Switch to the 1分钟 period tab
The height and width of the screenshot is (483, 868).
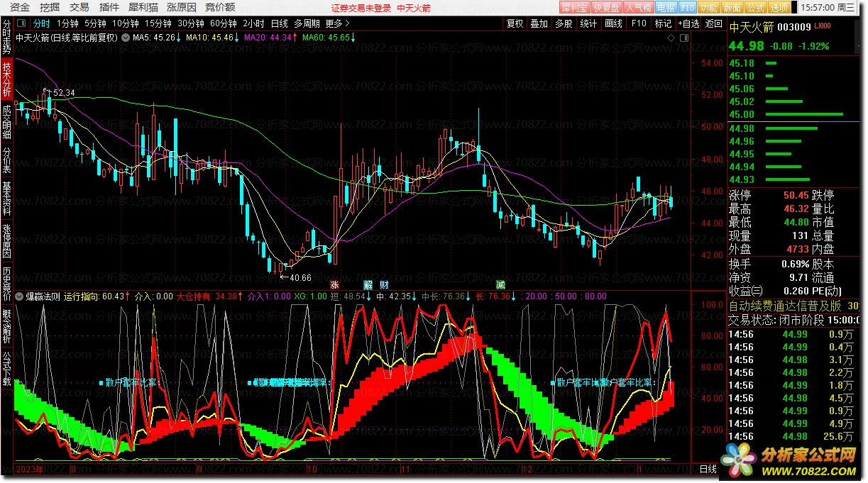[68, 23]
